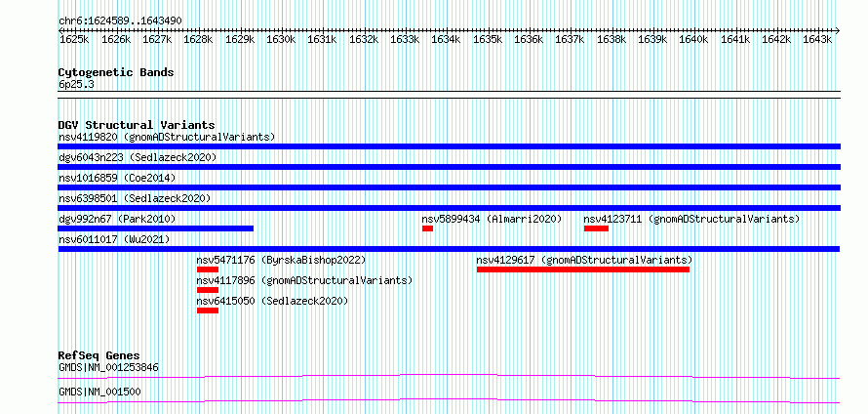The height and width of the screenshot is (414, 868).
Task: Click the blue bar under dgv6043n223
Action: pyautogui.click(x=450, y=167)
